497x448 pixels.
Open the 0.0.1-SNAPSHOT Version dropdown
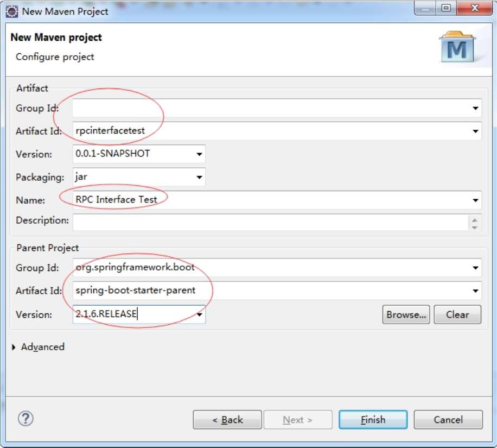pos(199,154)
